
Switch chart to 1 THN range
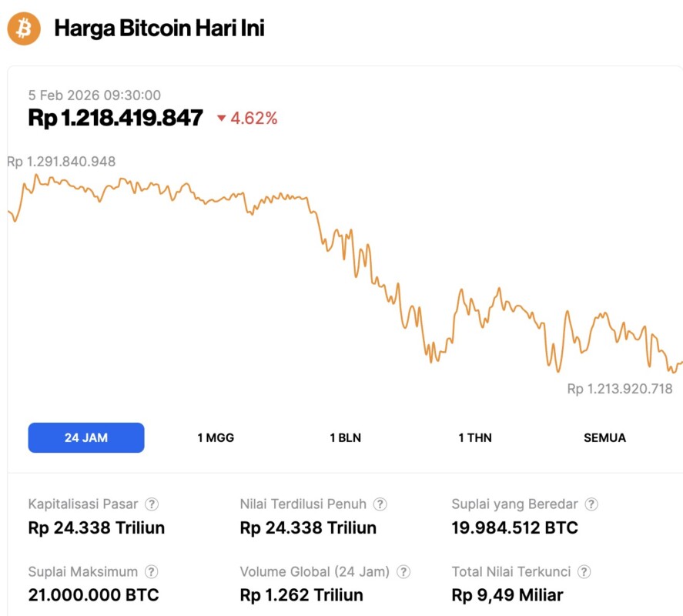[475, 437]
